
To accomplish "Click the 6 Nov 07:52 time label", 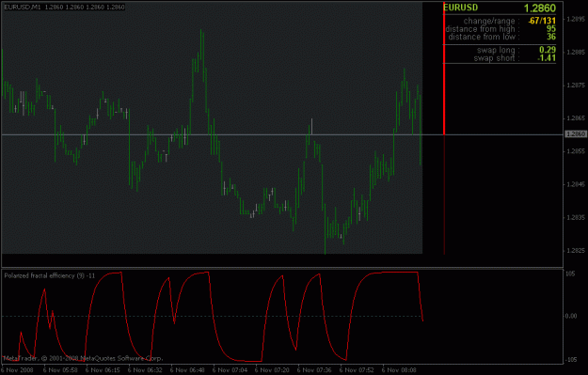I will [357, 370].
